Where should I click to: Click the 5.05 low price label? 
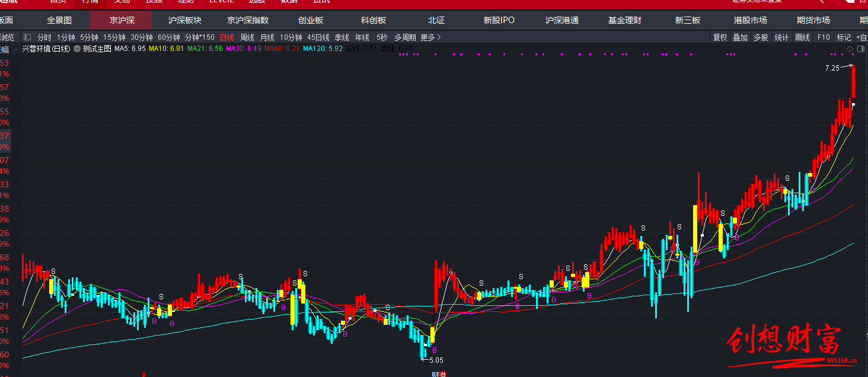point(436,360)
